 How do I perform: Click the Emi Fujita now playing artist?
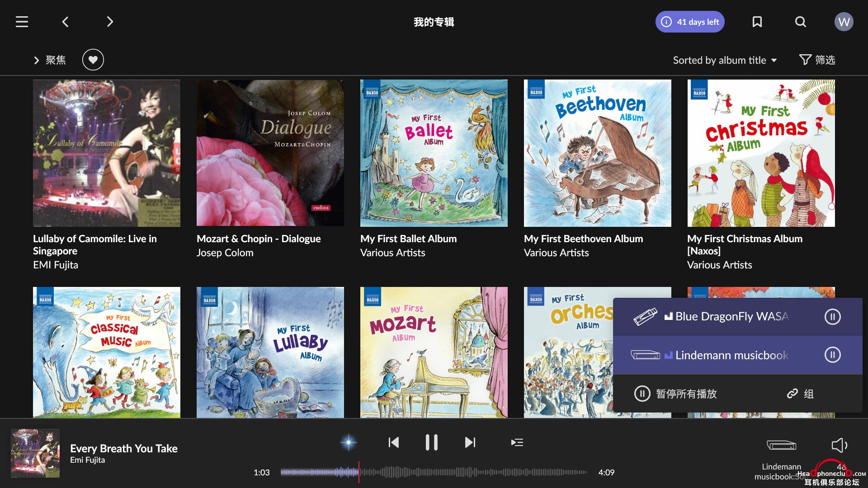click(87, 460)
